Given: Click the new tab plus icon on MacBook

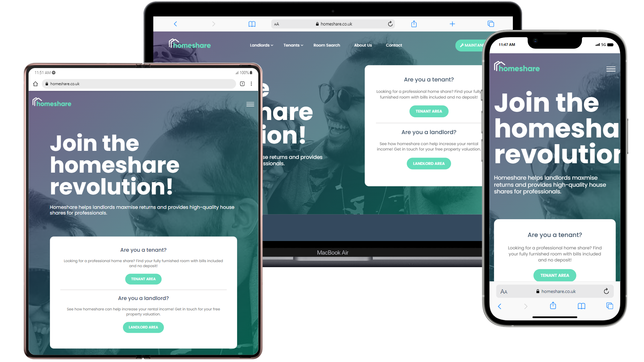Looking at the screenshot, I should tap(452, 24).
